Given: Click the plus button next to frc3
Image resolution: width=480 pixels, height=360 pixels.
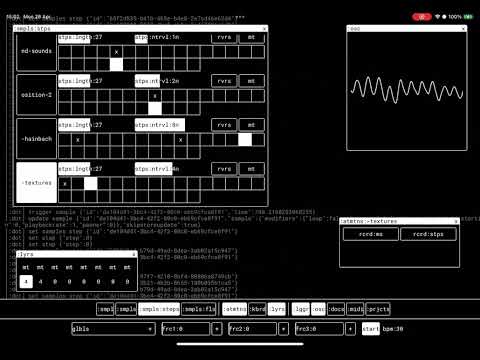Looking at the screenshot, I should click(350, 329).
